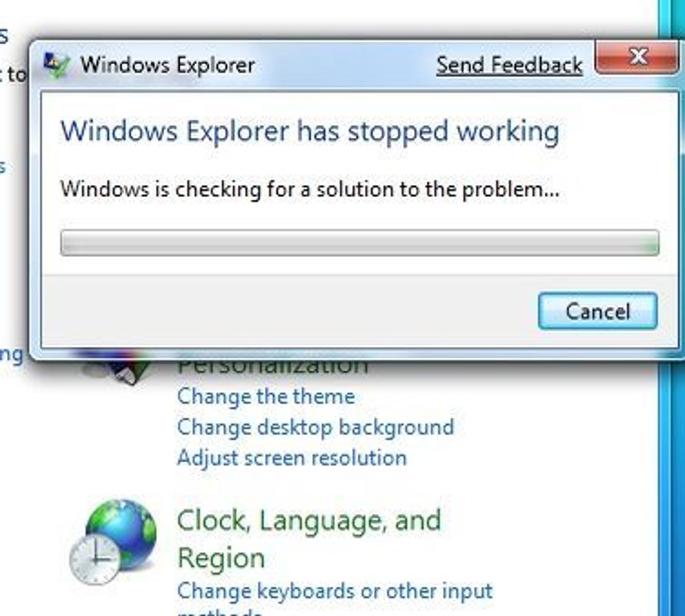The width and height of the screenshot is (685, 616).
Task: Click the Windows Explorer dialog title icon
Action: (x=57, y=65)
